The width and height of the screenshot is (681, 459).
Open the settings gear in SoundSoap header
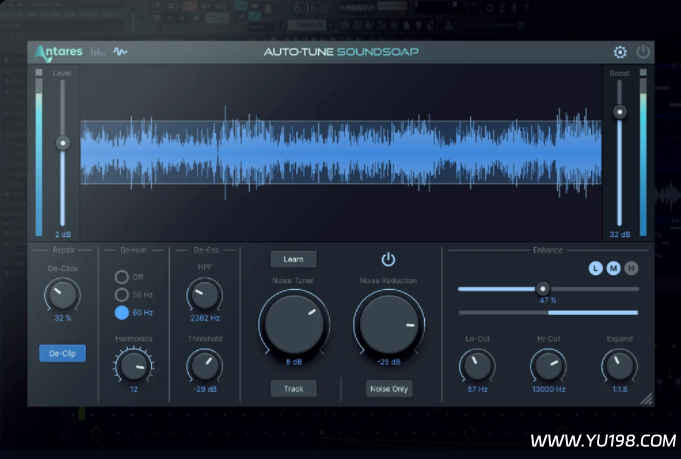point(620,52)
